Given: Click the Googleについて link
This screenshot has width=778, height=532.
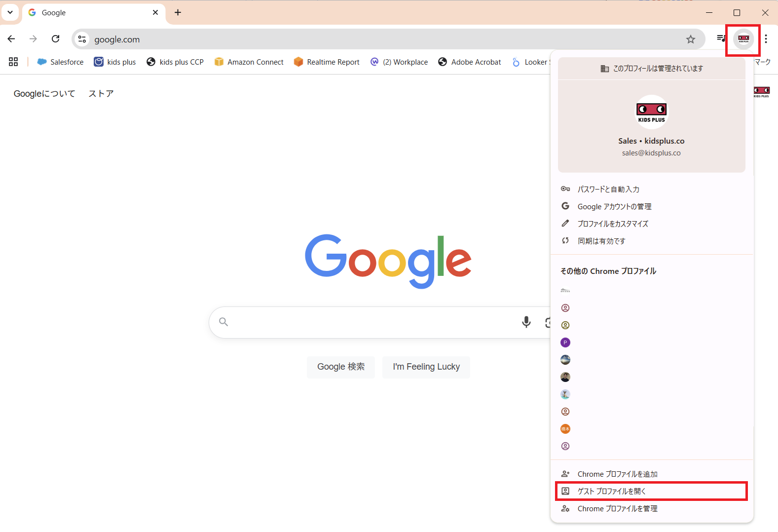Looking at the screenshot, I should coord(44,94).
